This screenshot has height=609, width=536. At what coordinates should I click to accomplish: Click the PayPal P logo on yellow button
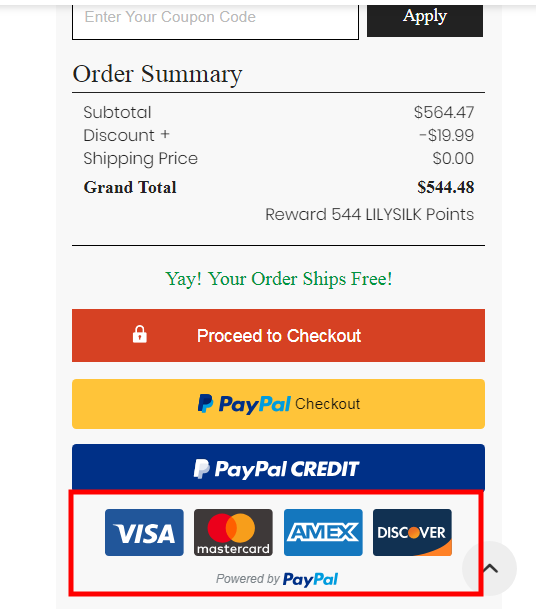205,404
